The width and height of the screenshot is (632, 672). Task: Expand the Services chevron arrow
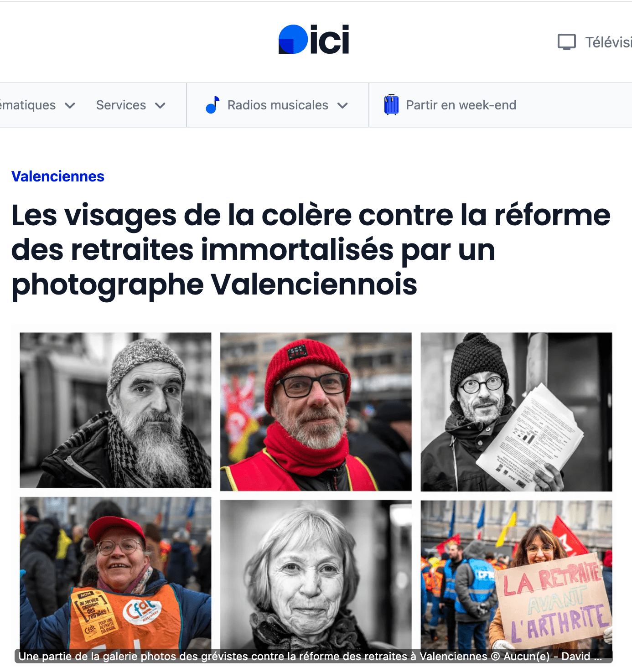[x=160, y=106]
